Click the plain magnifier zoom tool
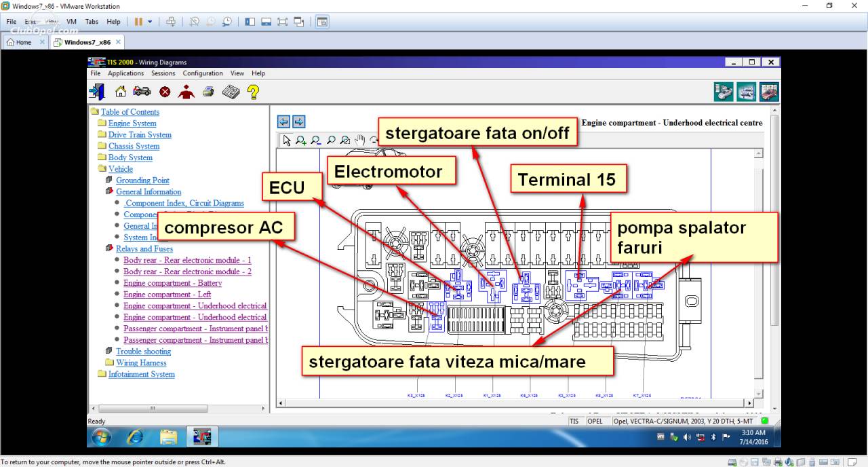This screenshot has height=467, width=868. click(x=331, y=141)
